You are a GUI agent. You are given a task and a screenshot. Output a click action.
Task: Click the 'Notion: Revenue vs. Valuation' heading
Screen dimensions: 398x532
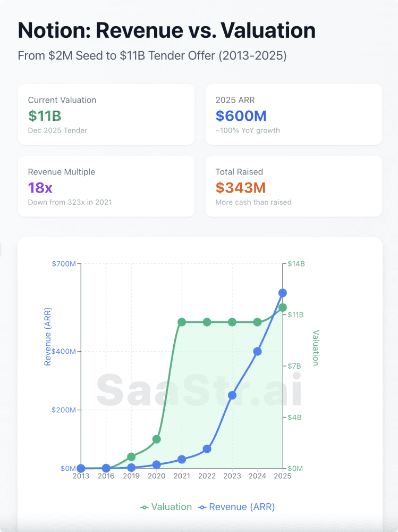(x=167, y=30)
